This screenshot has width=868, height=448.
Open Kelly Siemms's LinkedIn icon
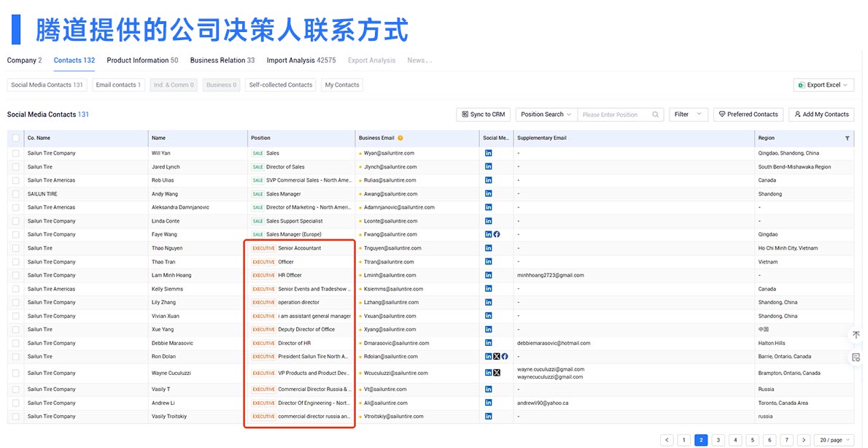click(x=488, y=289)
